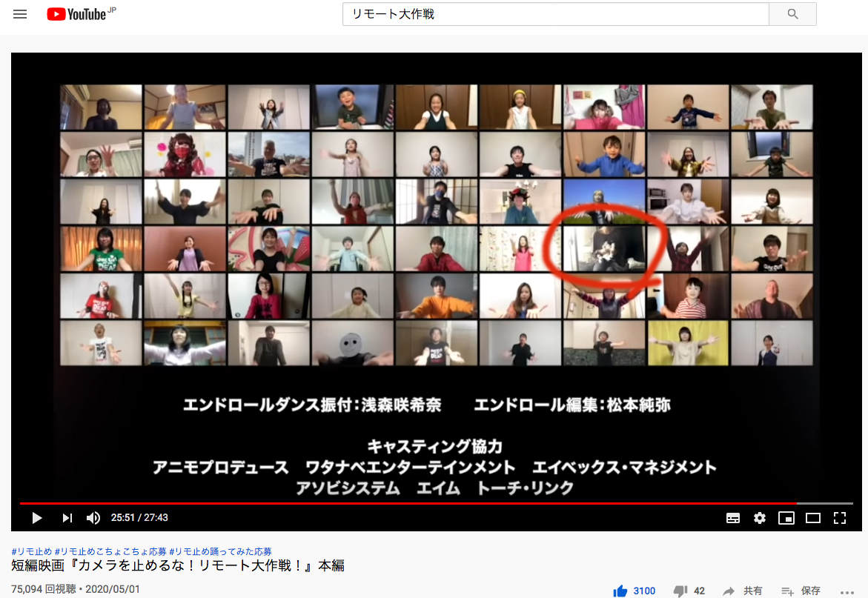The width and height of the screenshot is (868, 598).
Task: Open the more actions ellipsis menu
Action: tap(847, 591)
